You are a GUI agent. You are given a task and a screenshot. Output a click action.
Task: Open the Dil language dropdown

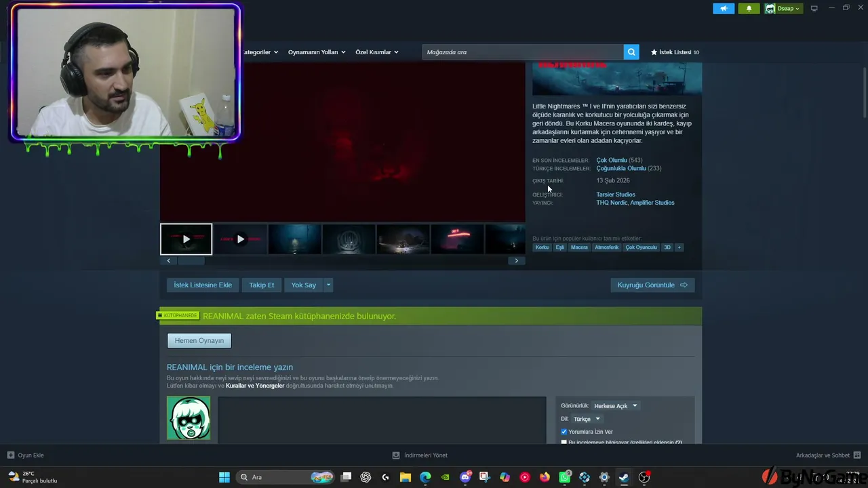tap(587, 419)
